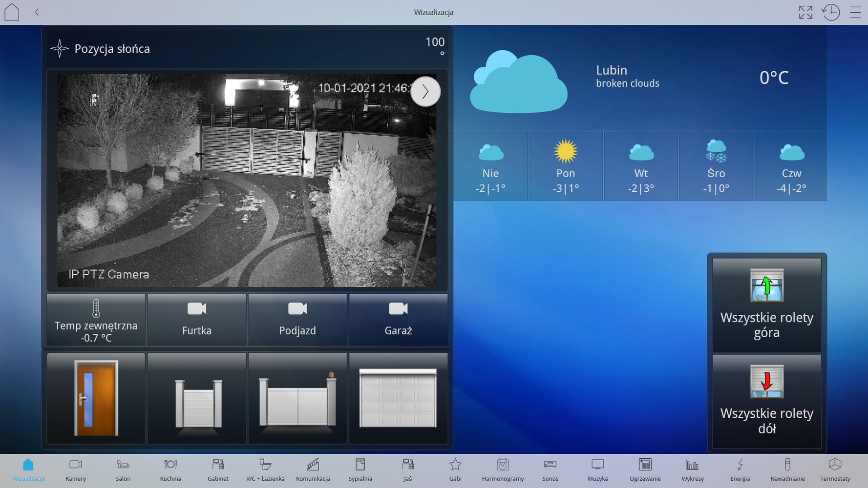Open the Ogrzewanie tab
868x488 pixels.
[645, 470]
